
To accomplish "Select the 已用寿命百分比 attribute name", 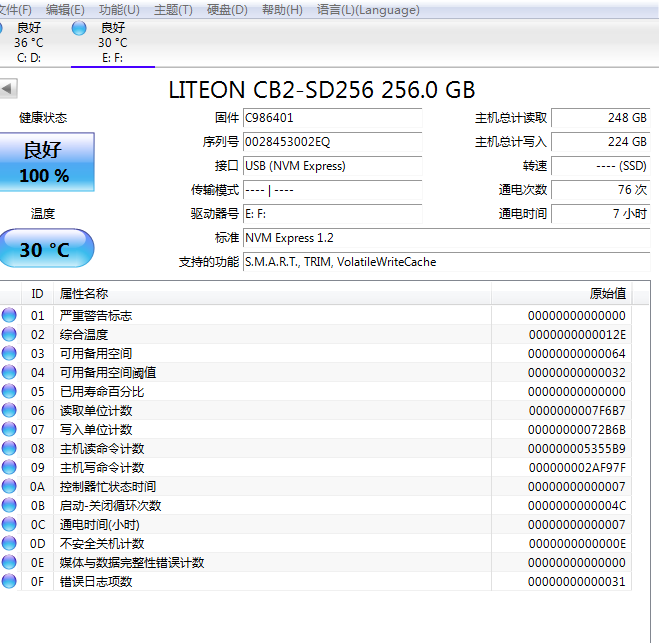I will pyautogui.click(x=102, y=392).
